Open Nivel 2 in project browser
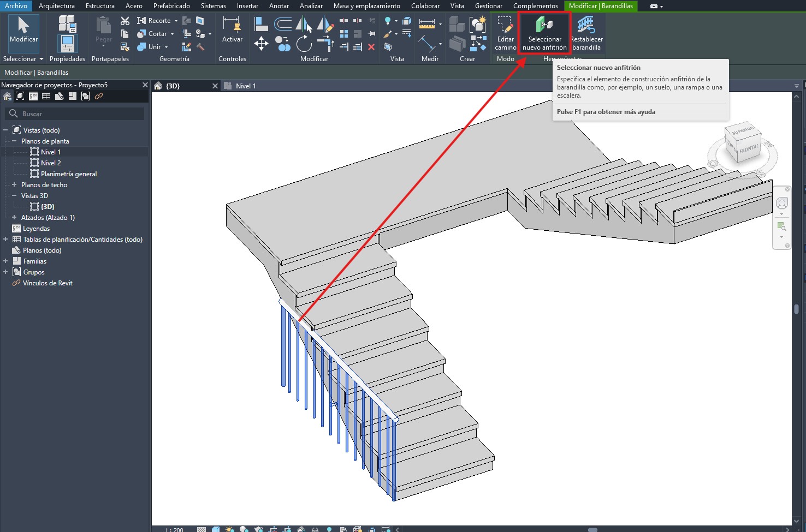The width and height of the screenshot is (806, 532). click(x=51, y=163)
